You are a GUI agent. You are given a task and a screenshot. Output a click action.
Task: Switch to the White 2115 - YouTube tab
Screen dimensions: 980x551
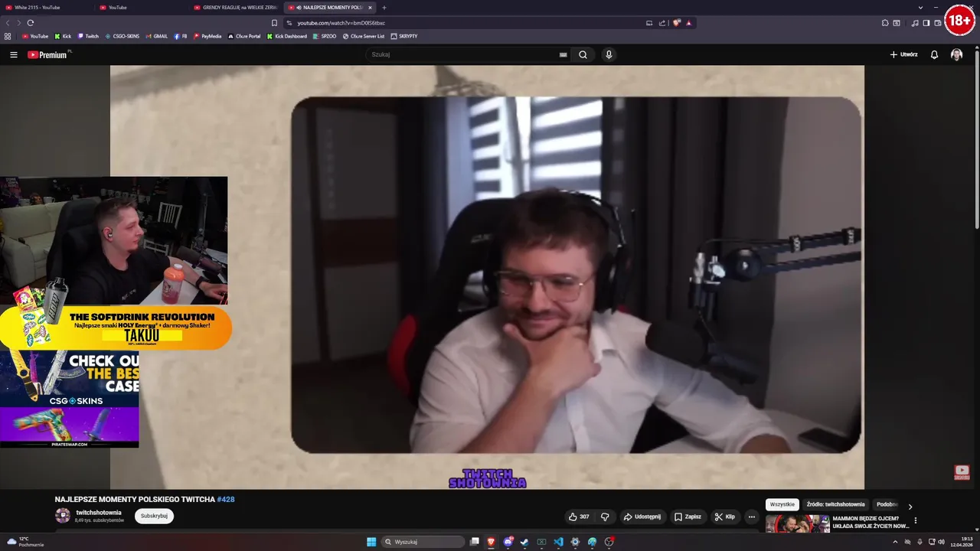[47, 8]
